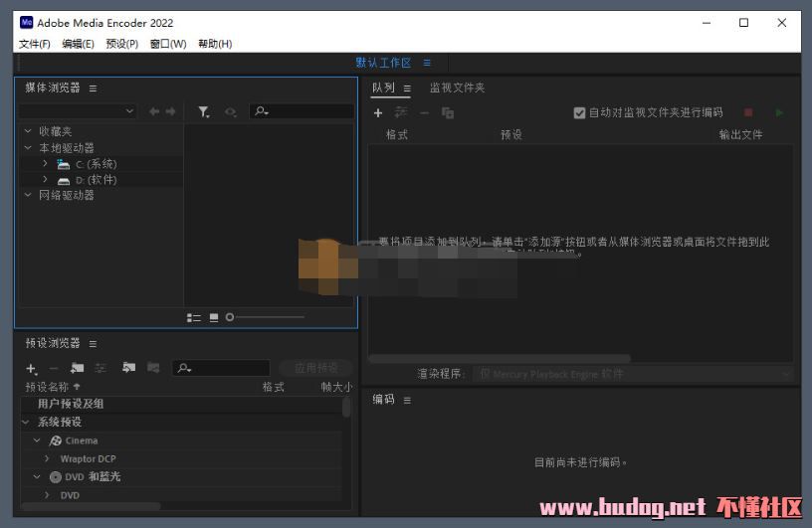
Task: Click the 预设 column header in queue
Action: coord(511,135)
